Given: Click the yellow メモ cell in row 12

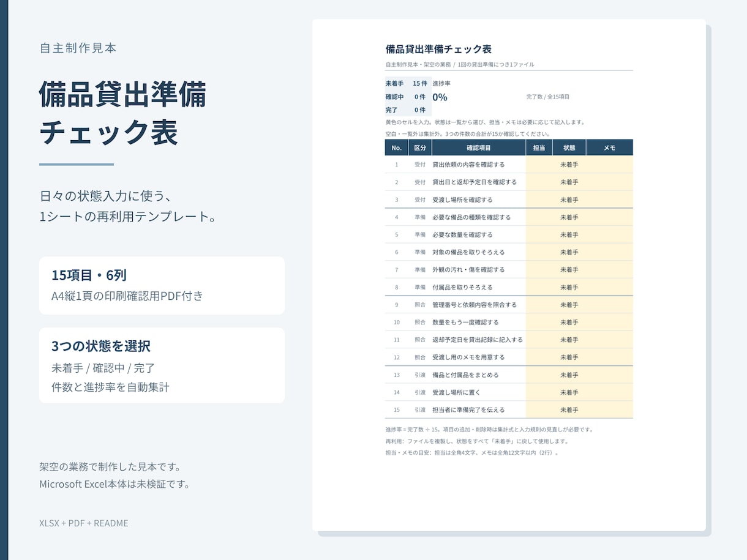Looking at the screenshot, I should 610,357.
